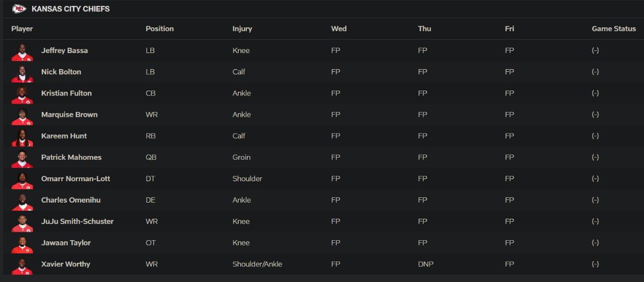
Task: Click Marquise Brown's headshot image
Action: pyautogui.click(x=22, y=115)
